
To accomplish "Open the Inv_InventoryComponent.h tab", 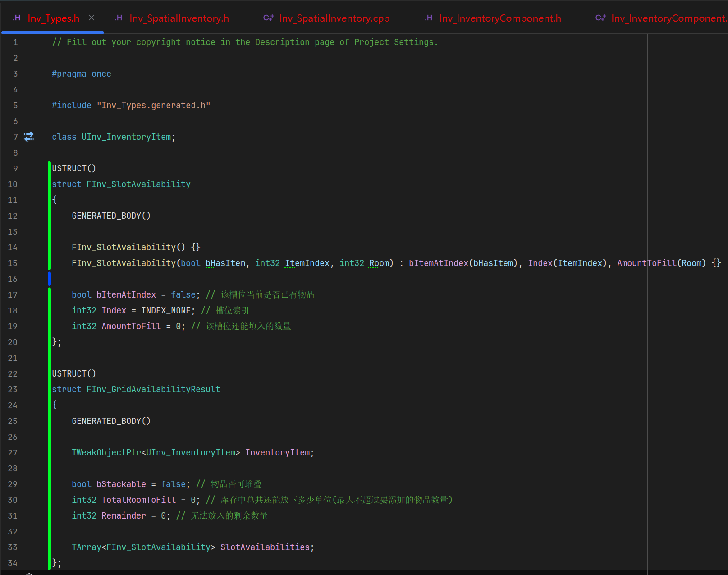I will tap(500, 18).
